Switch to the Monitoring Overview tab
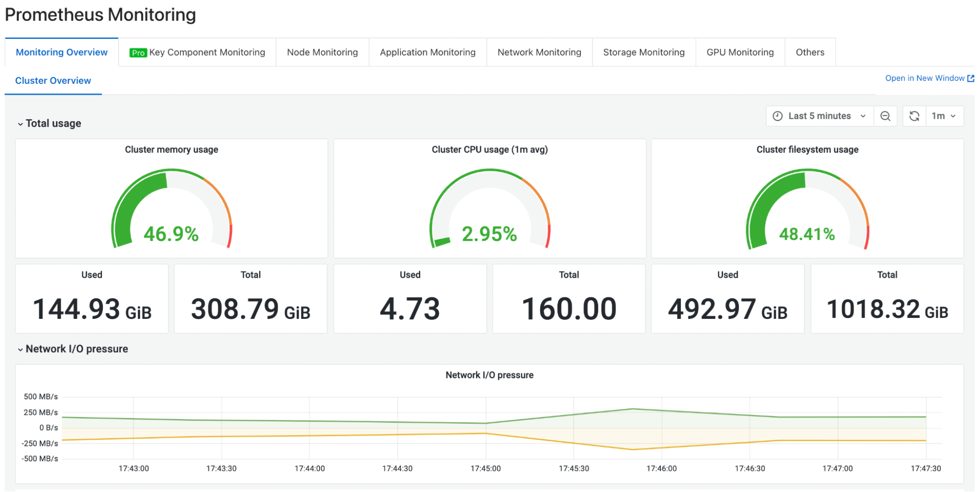 [x=62, y=52]
